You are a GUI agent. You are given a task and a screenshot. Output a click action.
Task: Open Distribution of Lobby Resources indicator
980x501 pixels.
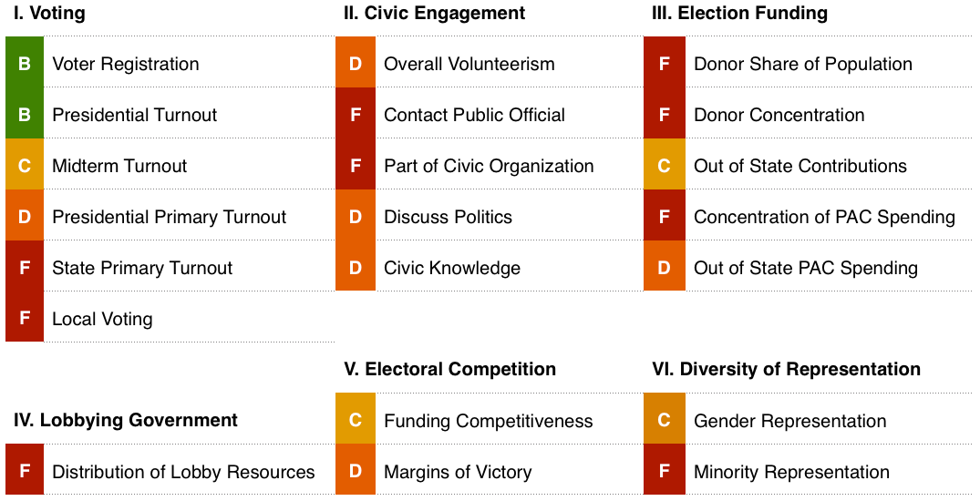point(183,472)
